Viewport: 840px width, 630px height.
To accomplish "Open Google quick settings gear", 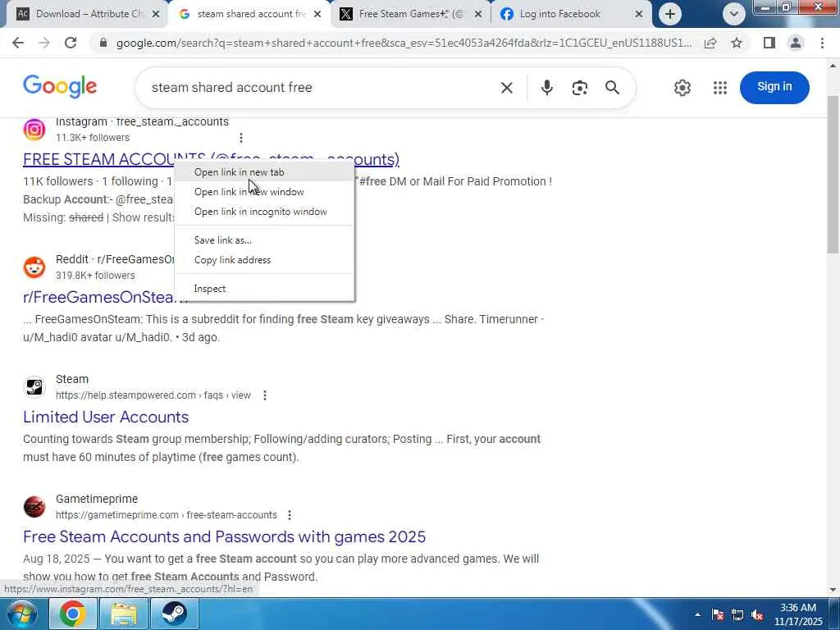I will 682,87.
